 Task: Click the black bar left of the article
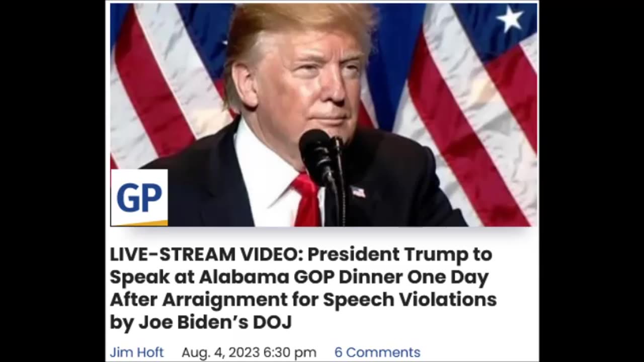52,181
